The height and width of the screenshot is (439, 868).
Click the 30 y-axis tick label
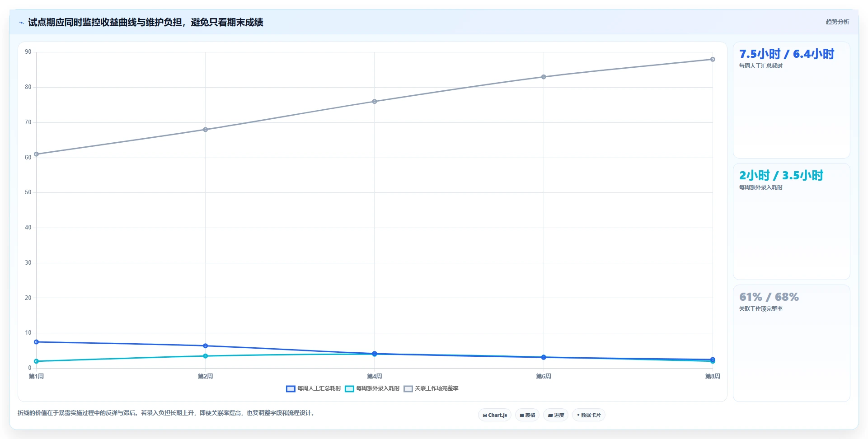pyautogui.click(x=28, y=263)
